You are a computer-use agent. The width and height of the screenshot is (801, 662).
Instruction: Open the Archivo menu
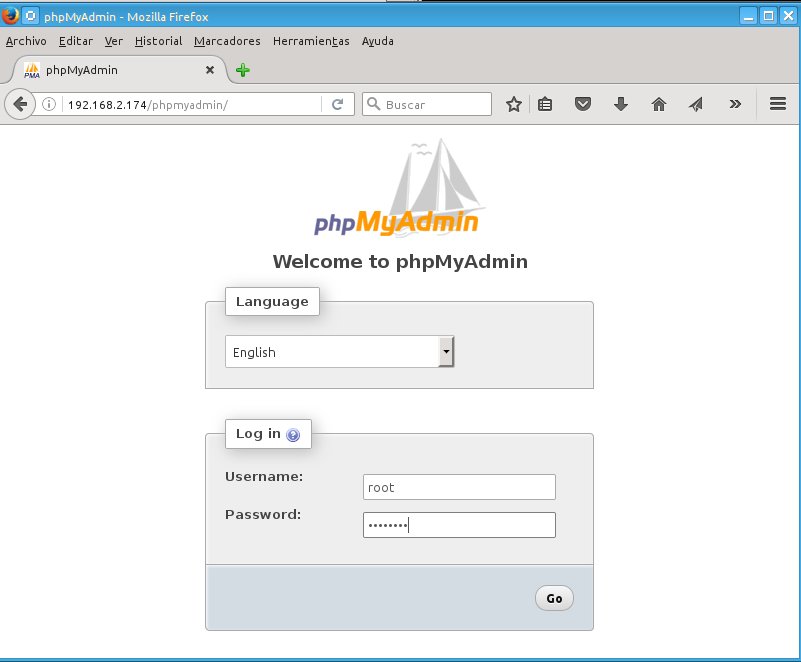26,41
